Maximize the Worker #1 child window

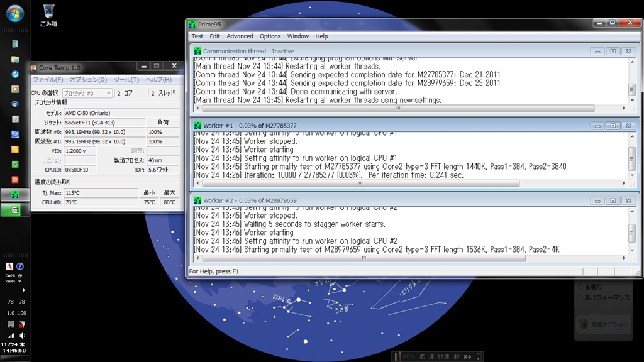(613, 126)
